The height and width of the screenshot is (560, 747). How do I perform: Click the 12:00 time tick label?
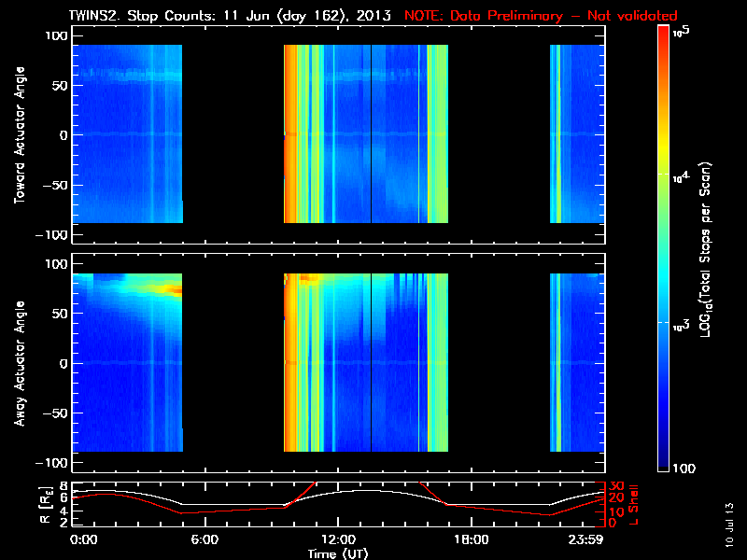tap(337, 539)
